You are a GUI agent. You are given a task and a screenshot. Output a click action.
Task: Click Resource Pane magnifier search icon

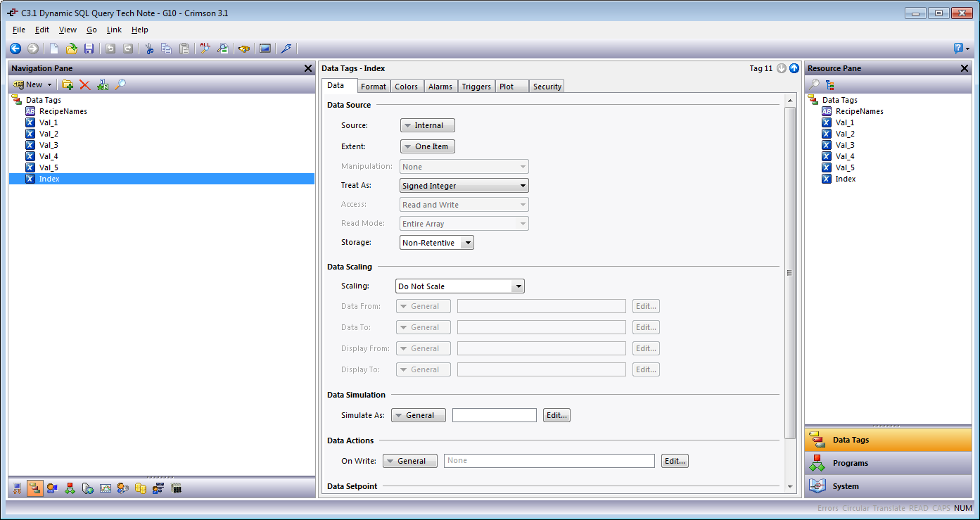click(813, 84)
